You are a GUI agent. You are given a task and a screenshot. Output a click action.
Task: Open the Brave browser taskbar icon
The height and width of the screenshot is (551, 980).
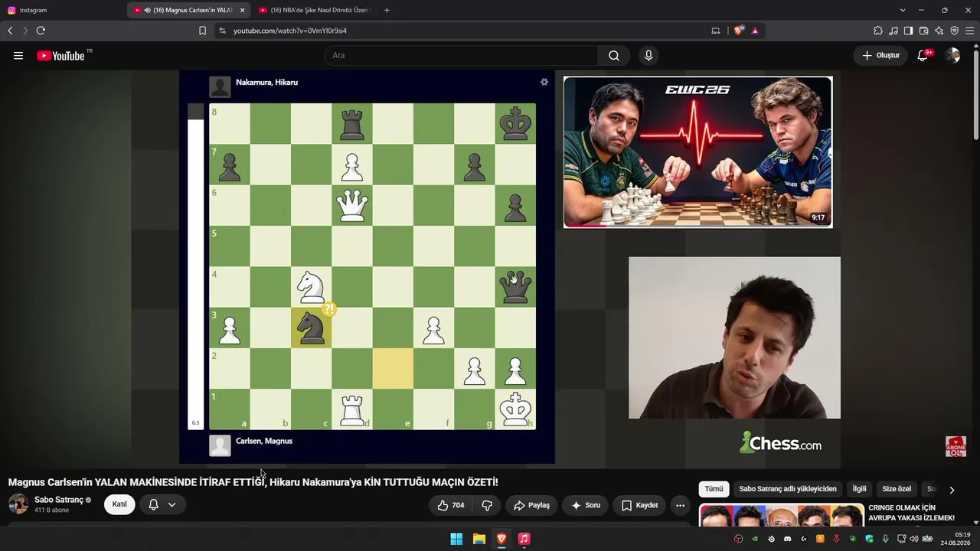click(x=501, y=539)
